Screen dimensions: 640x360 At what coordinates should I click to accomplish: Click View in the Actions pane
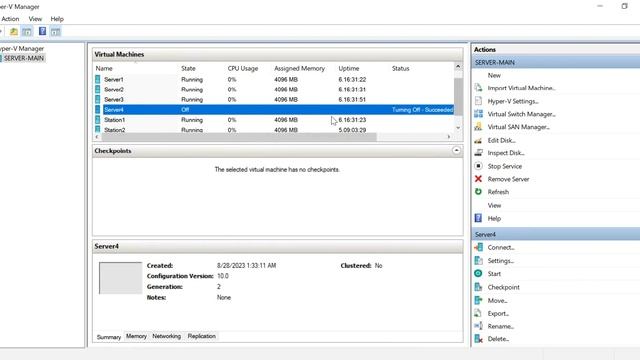(x=494, y=205)
